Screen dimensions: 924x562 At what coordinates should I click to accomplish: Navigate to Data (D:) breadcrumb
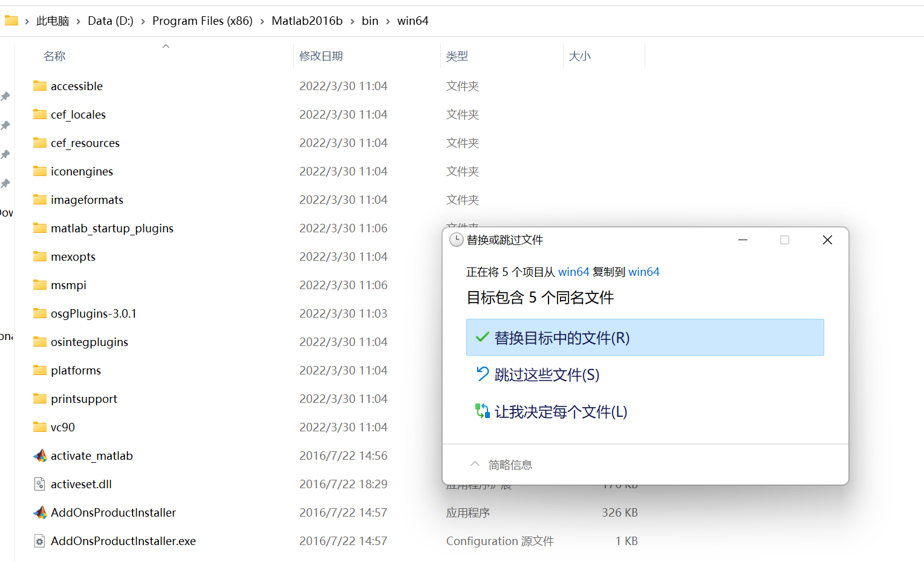[x=111, y=21]
